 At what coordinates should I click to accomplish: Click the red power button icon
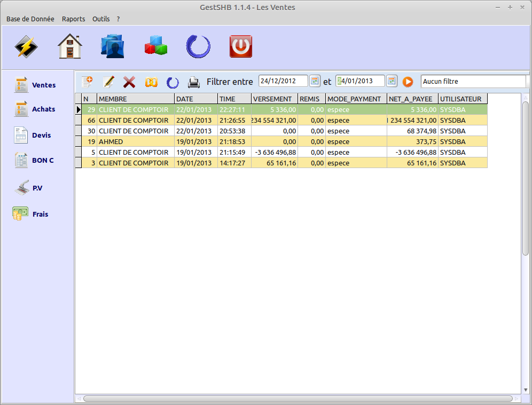click(241, 46)
